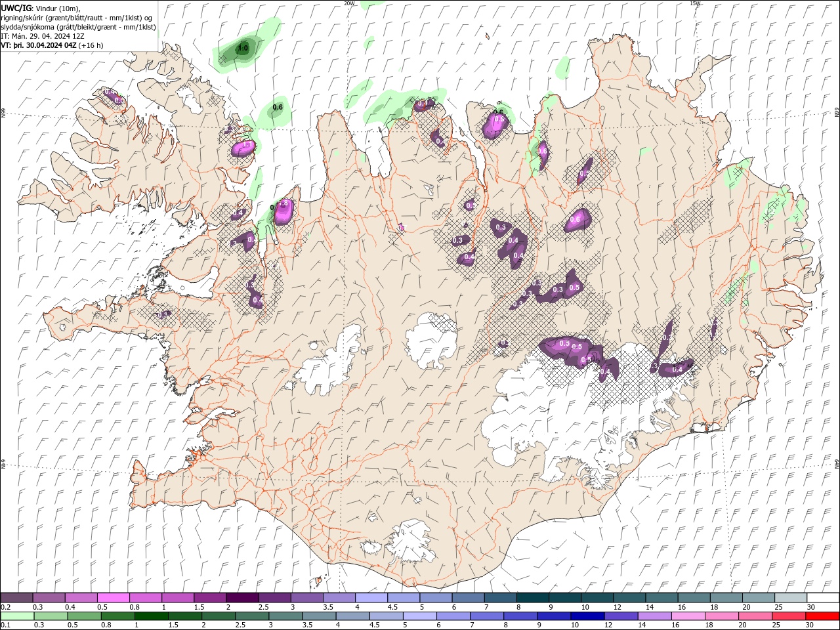Viewport: 840px width, 630px height.
Task: Select the bright red lower swatch right of 30
Action: (822, 616)
